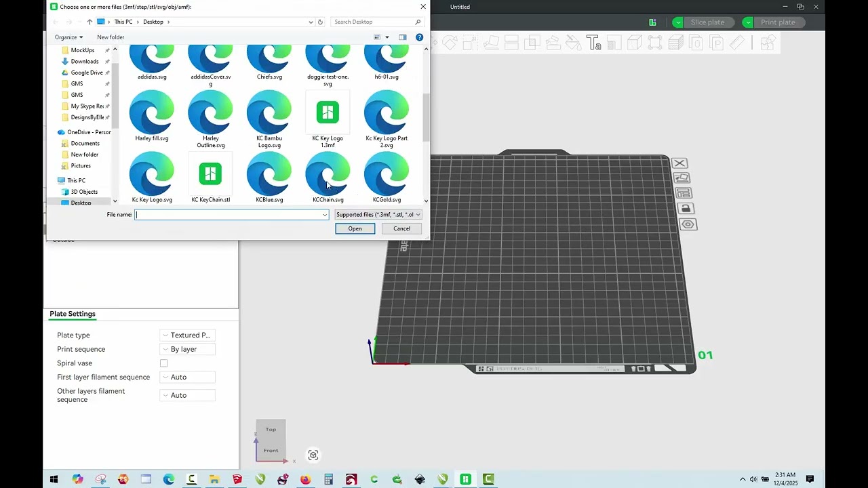
Task: Click Desktop in the address breadcrumb
Action: tap(153, 22)
